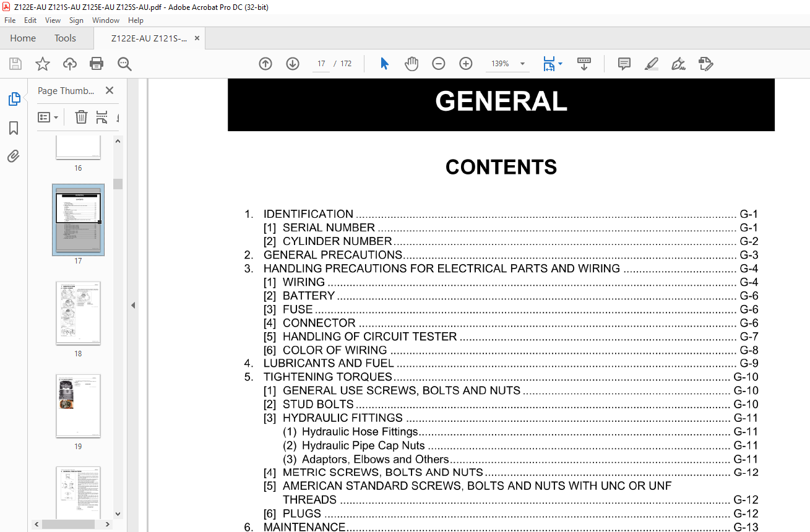Upload file to cloud icon
This screenshot has width=810, height=532.
[x=70, y=64]
